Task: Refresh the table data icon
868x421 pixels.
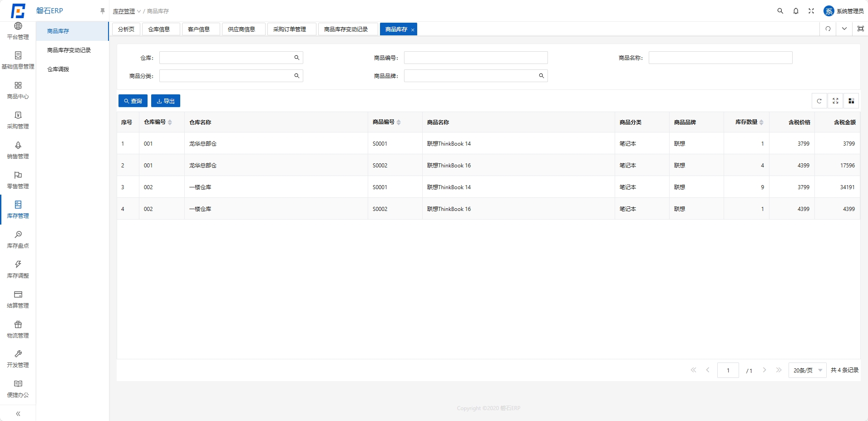Action: pyautogui.click(x=819, y=101)
